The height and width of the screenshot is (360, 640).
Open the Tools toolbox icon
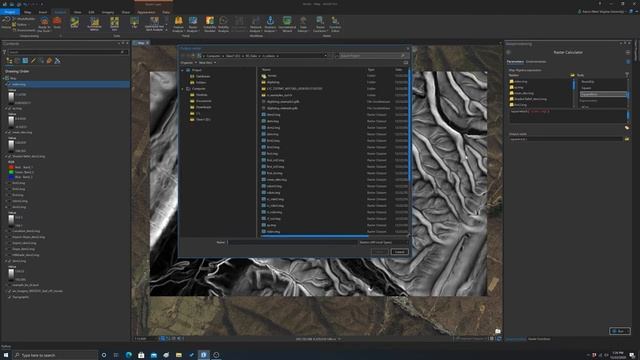57,23
